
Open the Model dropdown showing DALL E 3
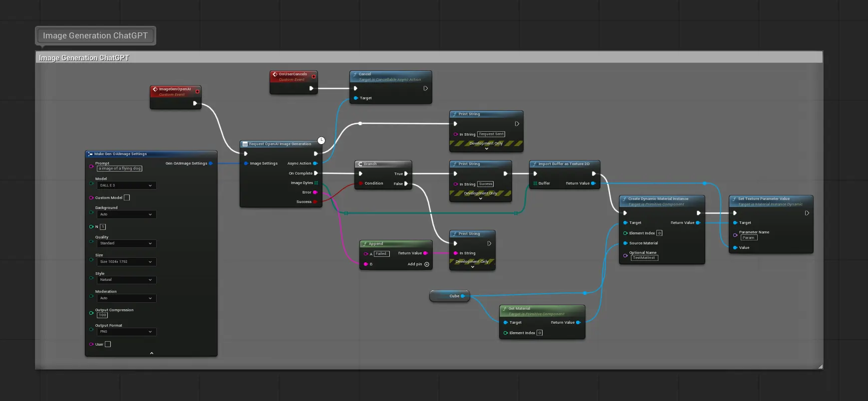pos(126,185)
